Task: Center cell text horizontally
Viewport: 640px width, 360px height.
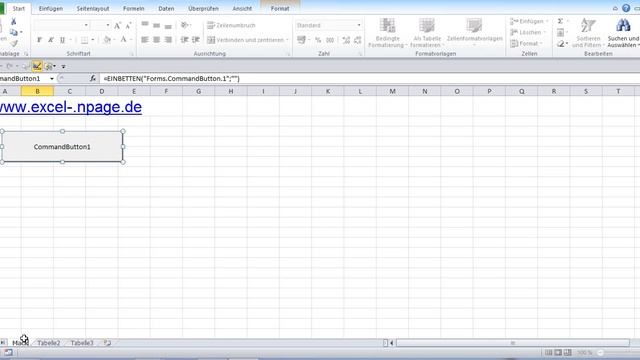Action: [156, 40]
